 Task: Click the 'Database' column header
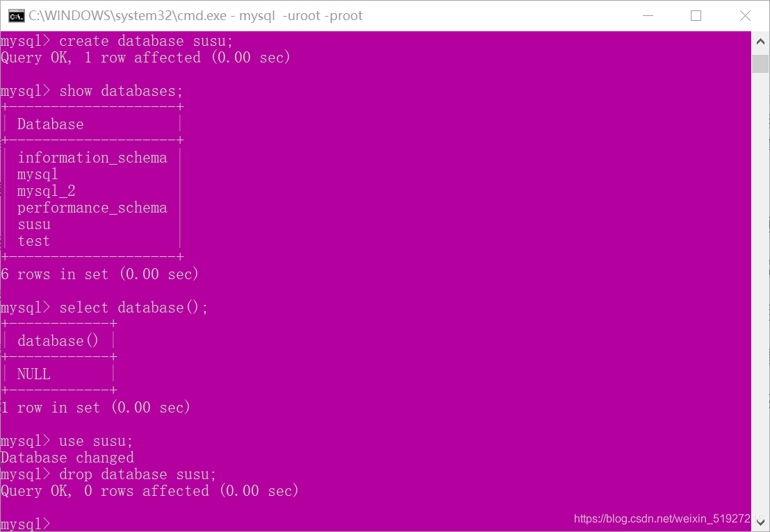tap(51, 124)
